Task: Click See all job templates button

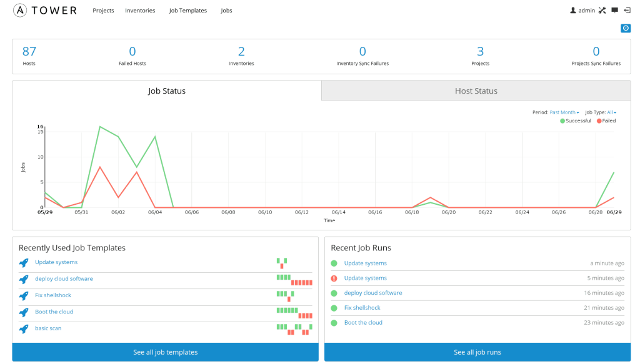Action: pos(165,352)
